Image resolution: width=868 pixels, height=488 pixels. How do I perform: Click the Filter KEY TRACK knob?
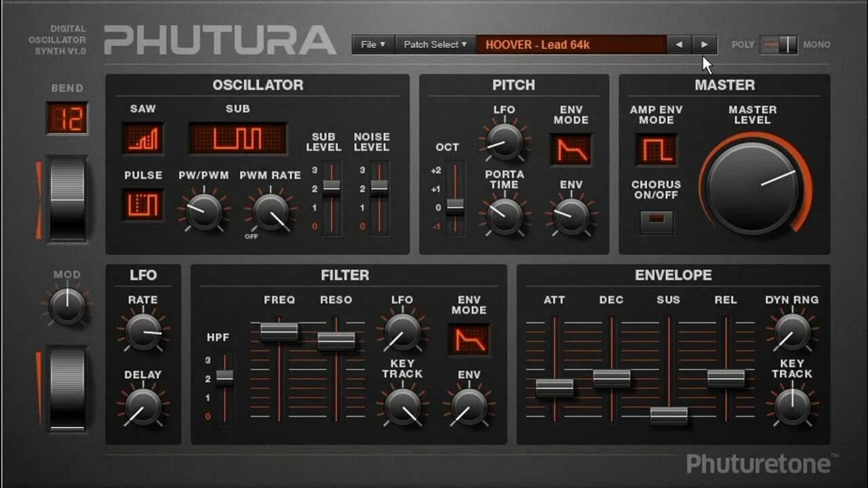[x=402, y=407]
